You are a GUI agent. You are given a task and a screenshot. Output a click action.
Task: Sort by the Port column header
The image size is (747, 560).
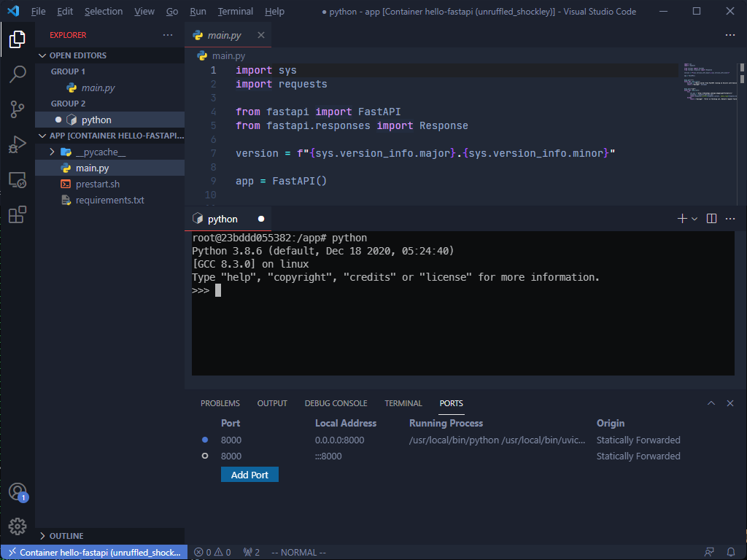click(231, 424)
